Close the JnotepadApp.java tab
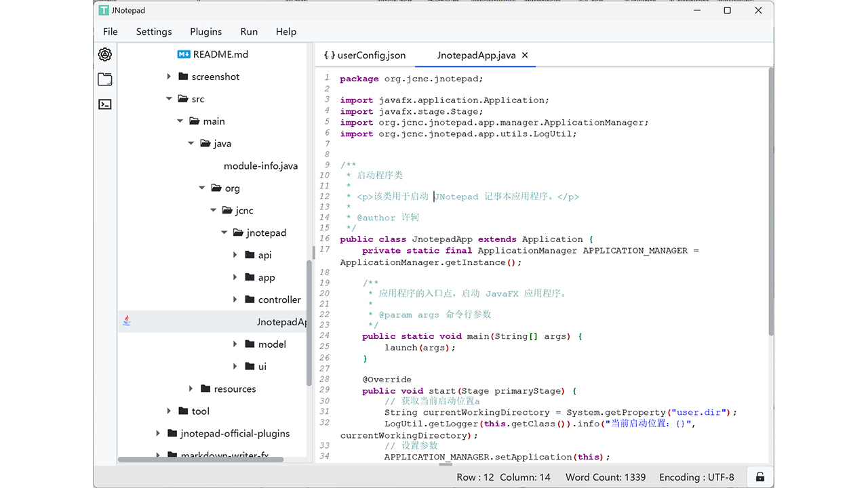 click(524, 56)
